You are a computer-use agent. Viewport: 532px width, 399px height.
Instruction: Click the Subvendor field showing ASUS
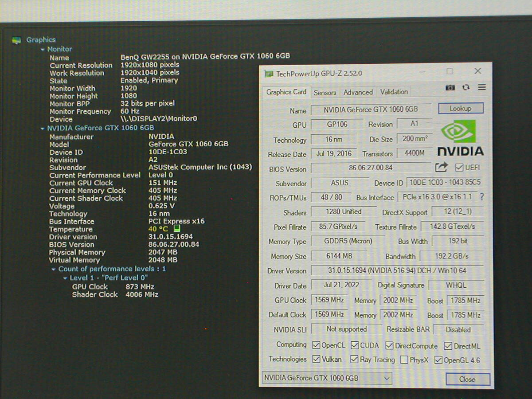[x=340, y=183]
